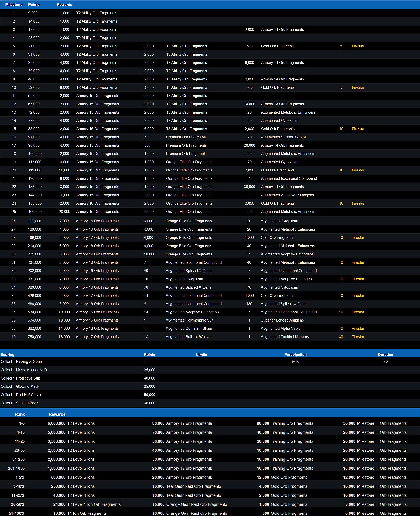The image size is (420, 516).
Task: Click the Duration column header
Action: click(385, 355)
